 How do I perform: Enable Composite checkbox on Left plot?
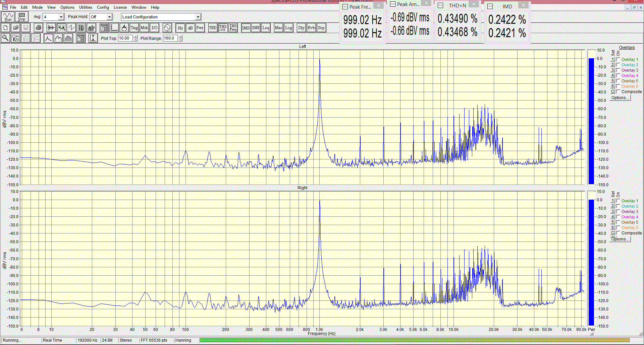click(x=618, y=91)
